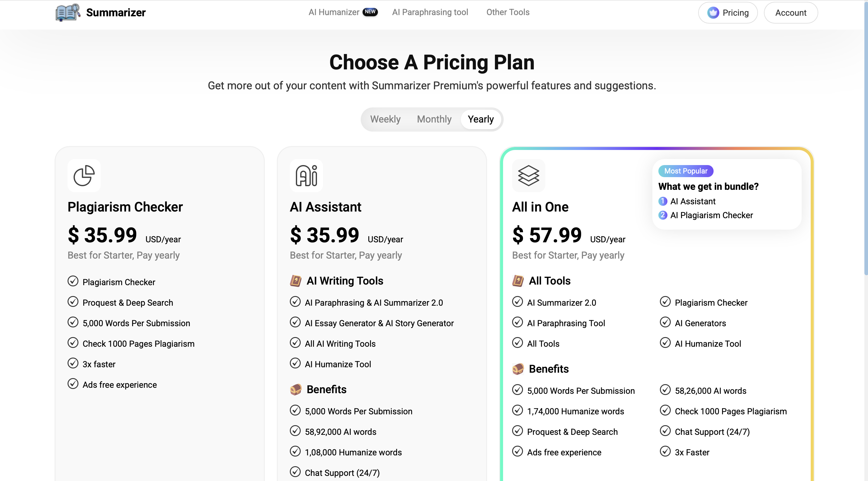This screenshot has width=868, height=481.
Task: Select the Weekly billing option
Action: click(x=385, y=119)
